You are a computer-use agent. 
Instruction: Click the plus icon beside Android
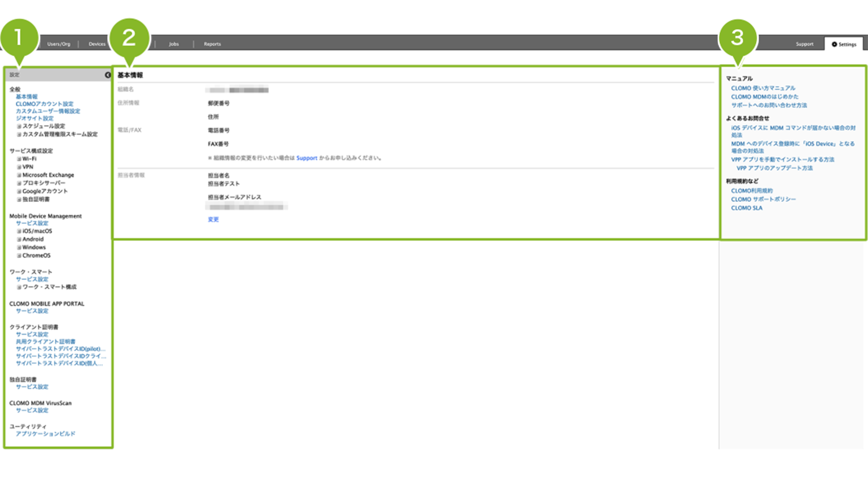click(19, 240)
